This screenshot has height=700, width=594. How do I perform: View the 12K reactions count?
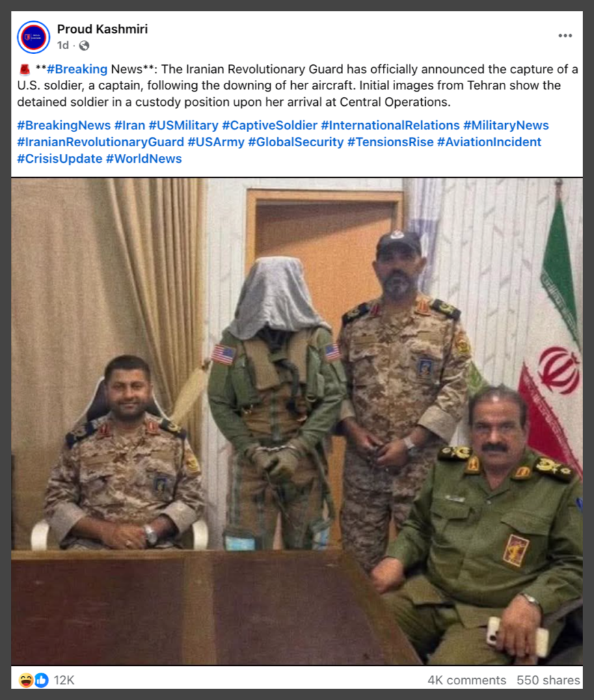(x=64, y=680)
